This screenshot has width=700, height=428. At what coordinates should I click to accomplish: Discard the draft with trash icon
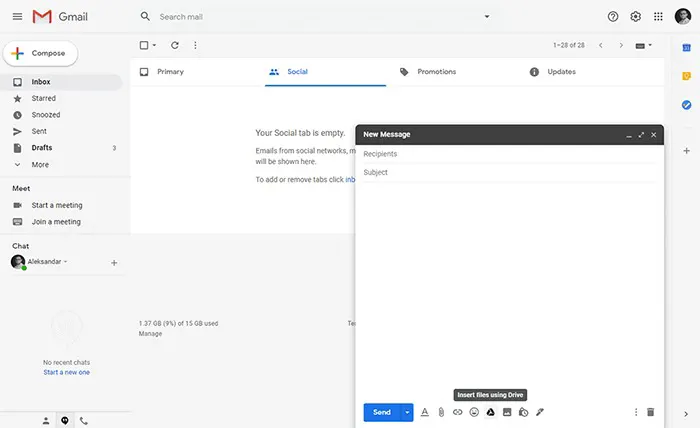coord(650,412)
